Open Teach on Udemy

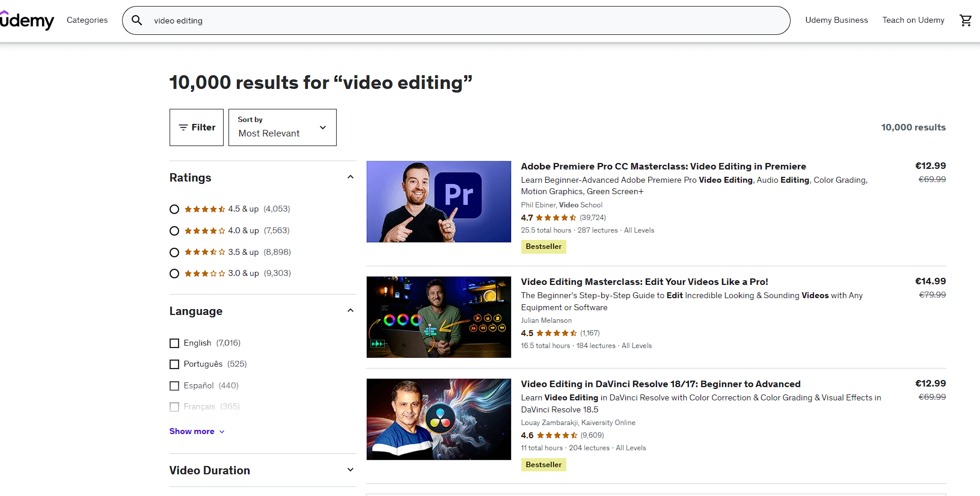[x=913, y=20]
